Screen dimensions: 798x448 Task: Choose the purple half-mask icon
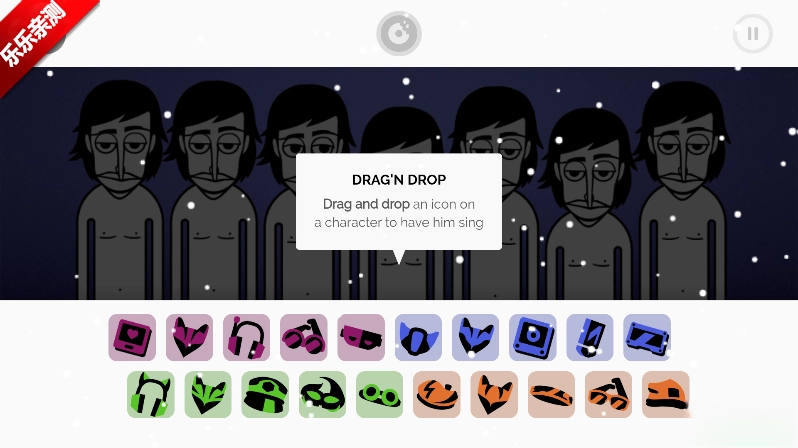pyautogui.click(x=361, y=338)
